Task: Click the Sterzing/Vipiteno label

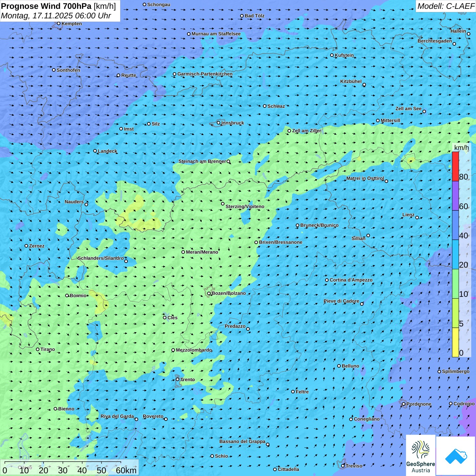Action: (245, 206)
